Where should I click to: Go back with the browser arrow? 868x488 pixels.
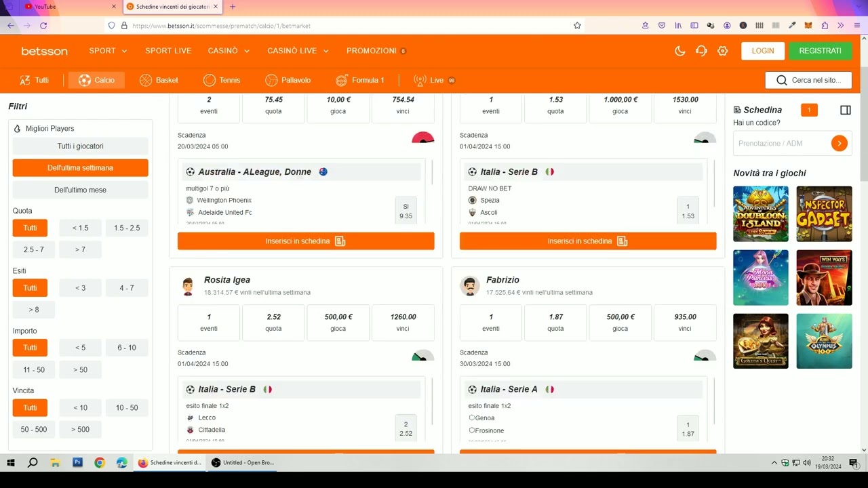coord(10,25)
